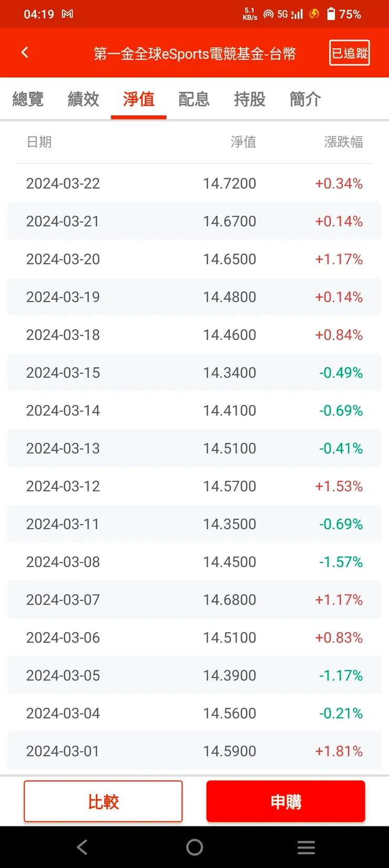Tap the back arrow in header
The image size is (389, 868).
(25, 53)
